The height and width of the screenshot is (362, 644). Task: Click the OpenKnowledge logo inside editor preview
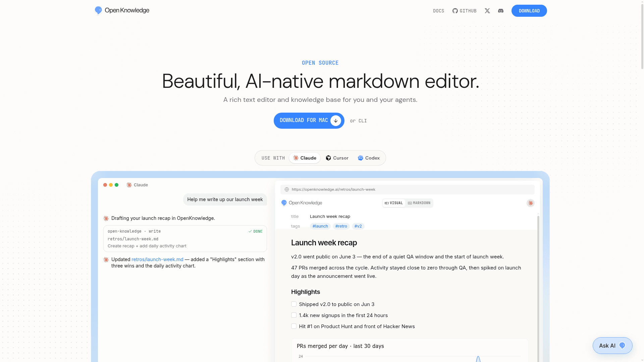coord(302,203)
